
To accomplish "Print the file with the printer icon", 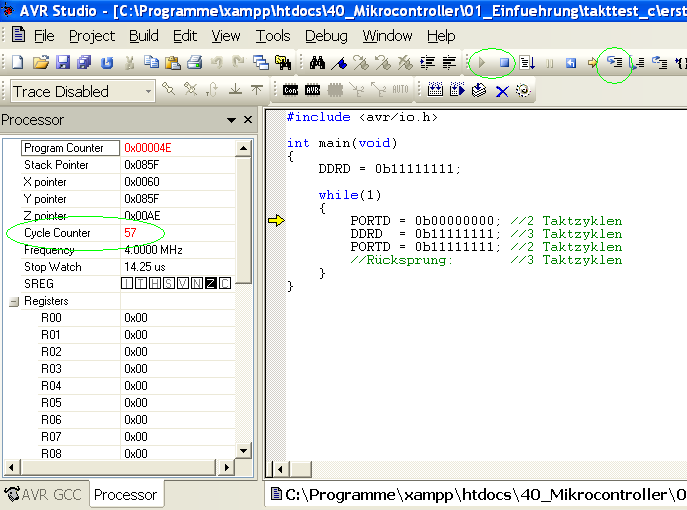I will point(195,63).
